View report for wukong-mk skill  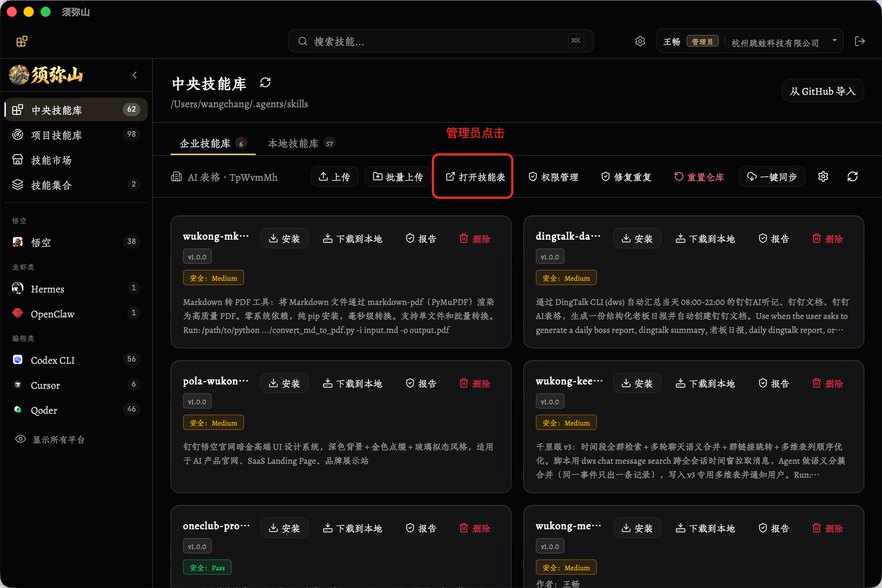[421, 239]
